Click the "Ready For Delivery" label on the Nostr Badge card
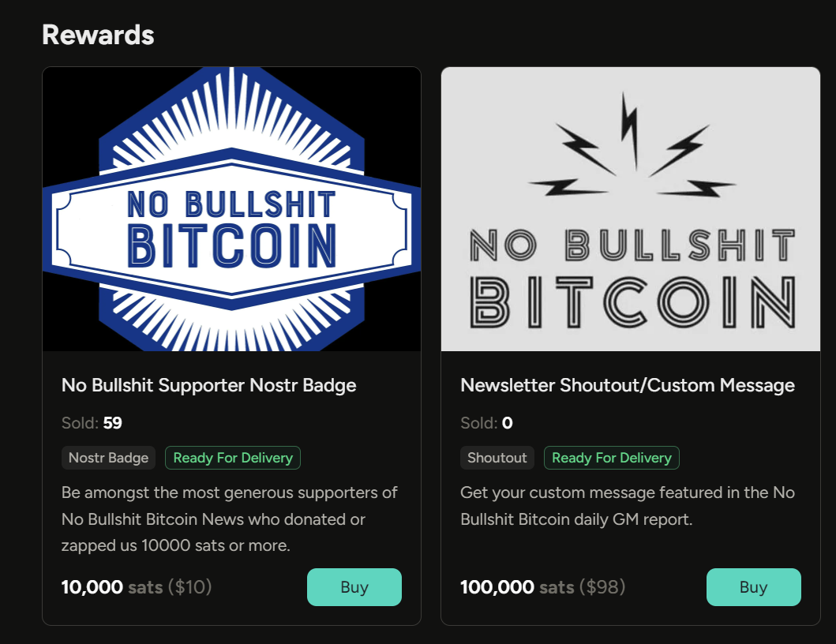Screen dimensions: 836x644 click(233, 458)
